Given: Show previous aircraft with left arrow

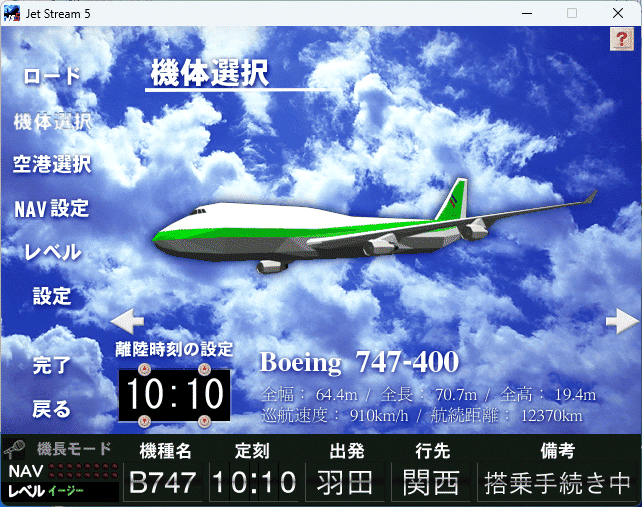Looking at the screenshot, I should click(127, 321).
